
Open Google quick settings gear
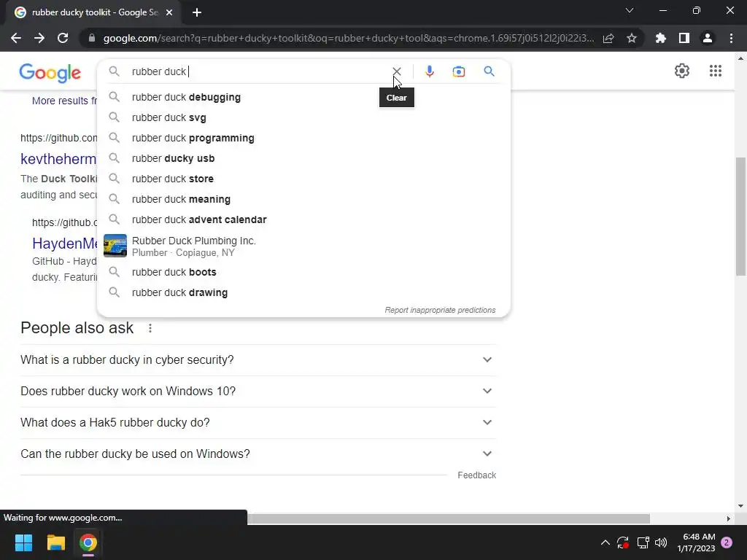coord(682,71)
